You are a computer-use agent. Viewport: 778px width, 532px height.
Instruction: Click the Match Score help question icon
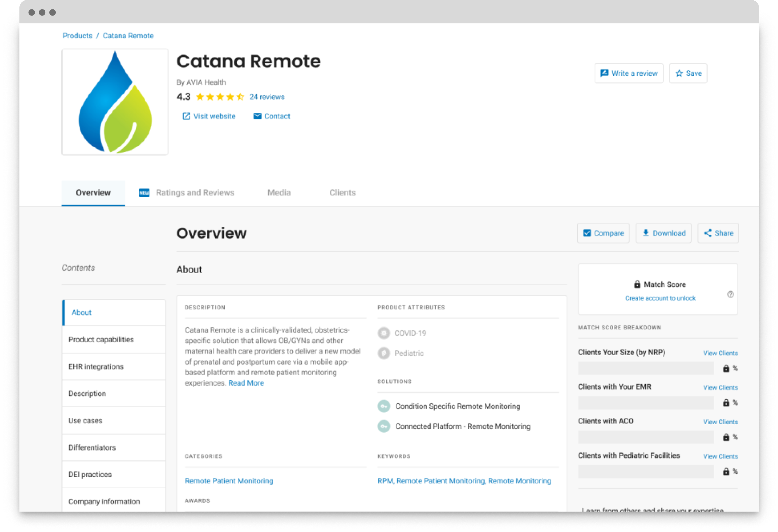[730, 294]
